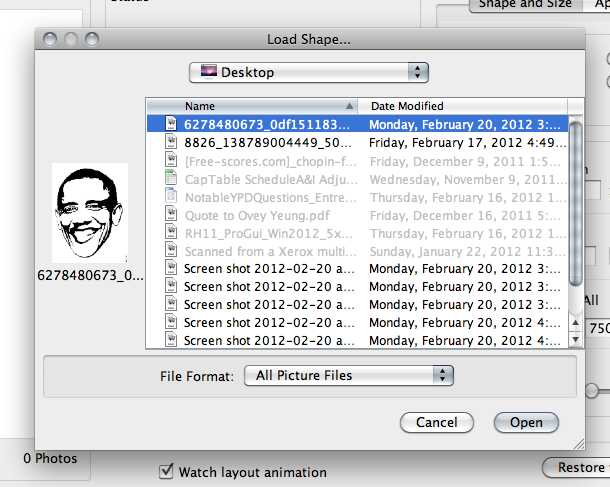The width and height of the screenshot is (610, 487).
Task: Click the [Free-scores.com]_chopin-f file name
Action: point(270,161)
